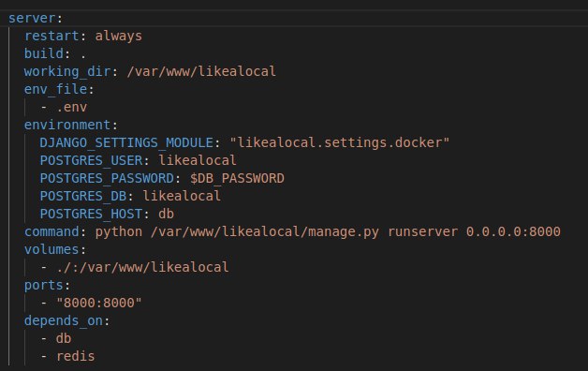Click the POSTGRES_HOST db value
The height and width of the screenshot is (371, 588).
[x=166, y=214]
